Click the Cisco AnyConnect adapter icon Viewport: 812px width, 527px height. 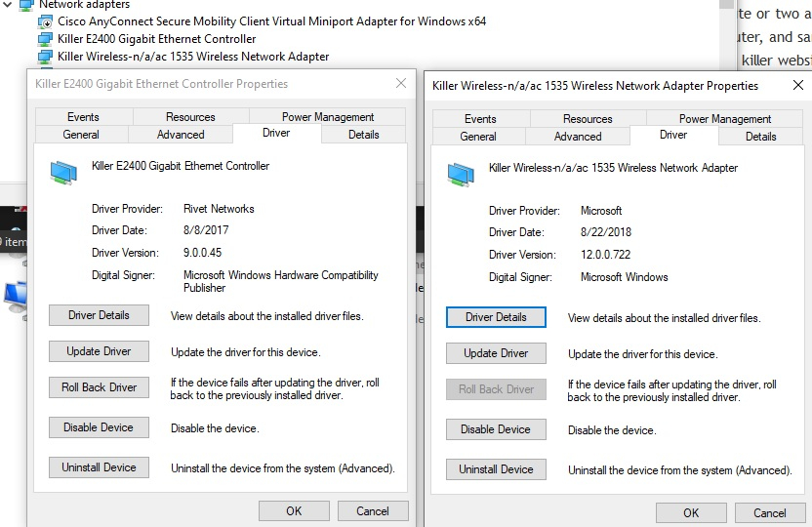(46, 22)
